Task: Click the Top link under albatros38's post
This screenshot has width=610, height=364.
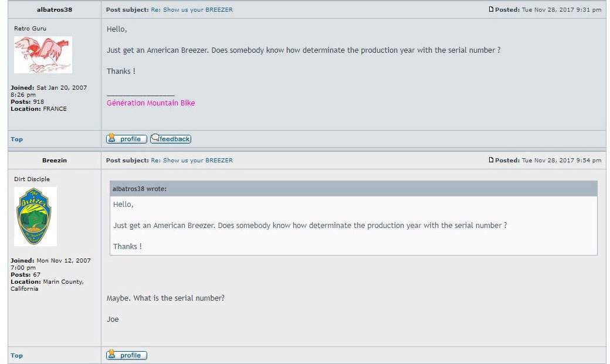Action: pyautogui.click(x=17, y=140)
